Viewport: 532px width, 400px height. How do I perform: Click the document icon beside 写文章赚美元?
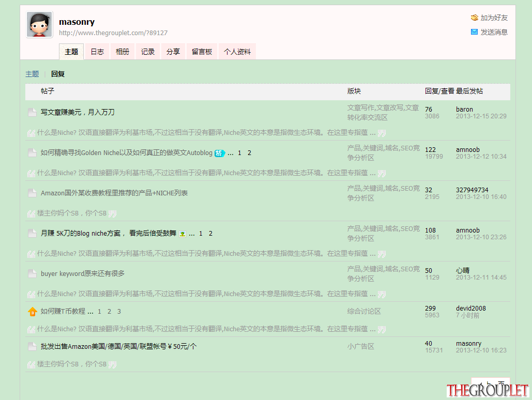tap(32, 112)
